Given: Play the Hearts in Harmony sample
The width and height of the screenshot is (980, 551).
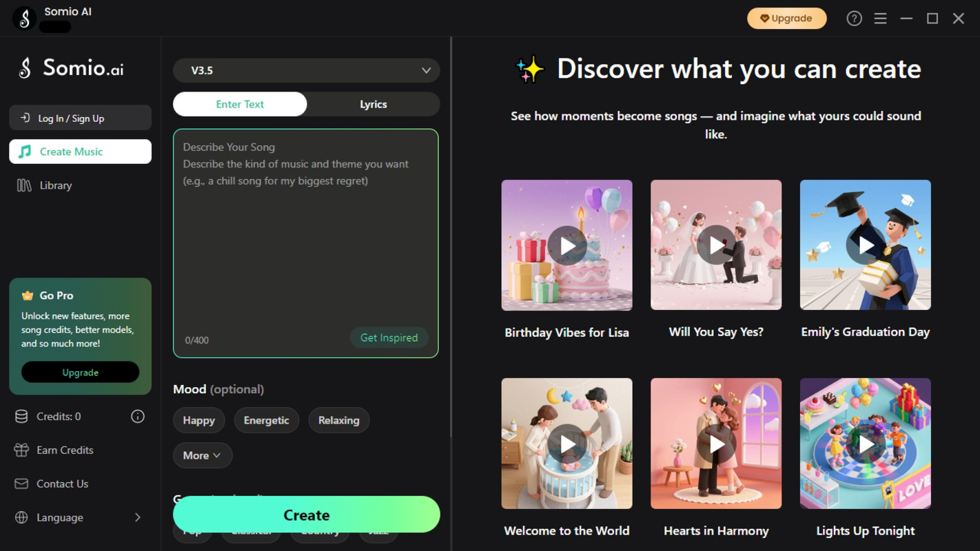Looking at the screenshot, I should click(x=716, y=444).
